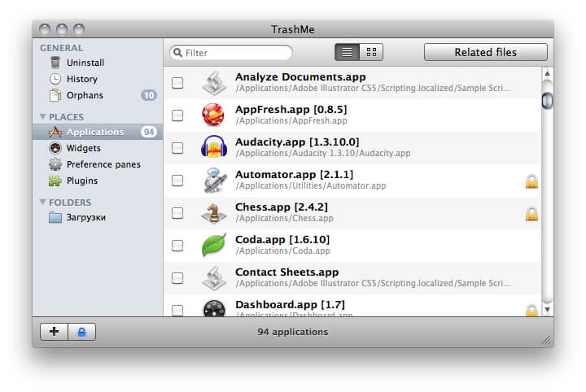Click the plus add button
The width and height of the screenshot is (586, 392).
[55, 332]
